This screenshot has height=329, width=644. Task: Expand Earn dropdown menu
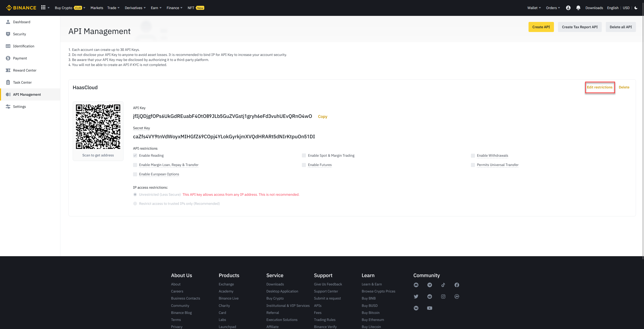(x=156, y=8)
